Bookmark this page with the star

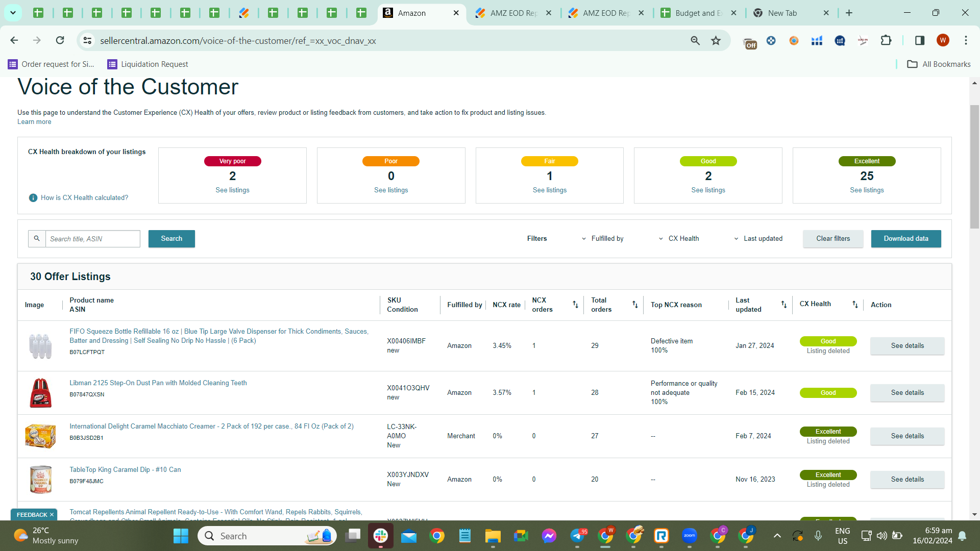pos(716,40)
